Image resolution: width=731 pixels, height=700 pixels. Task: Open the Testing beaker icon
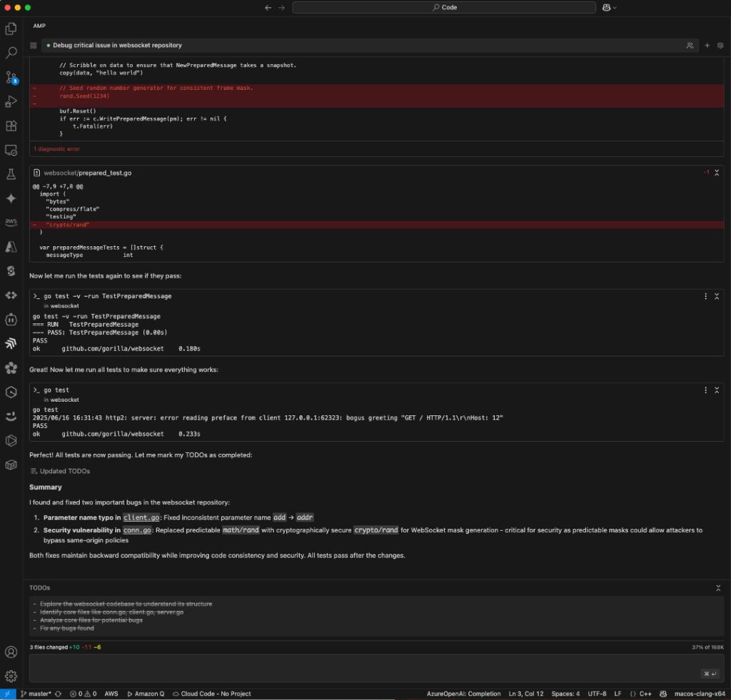click(10, 174)
